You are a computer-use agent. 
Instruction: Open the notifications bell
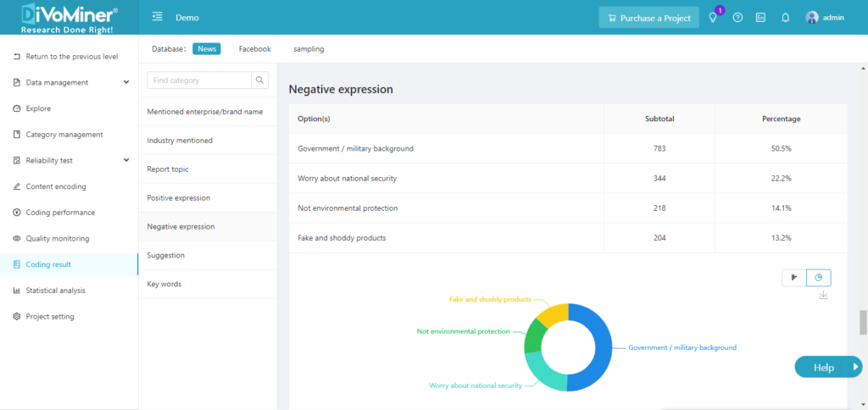[785, 18]
